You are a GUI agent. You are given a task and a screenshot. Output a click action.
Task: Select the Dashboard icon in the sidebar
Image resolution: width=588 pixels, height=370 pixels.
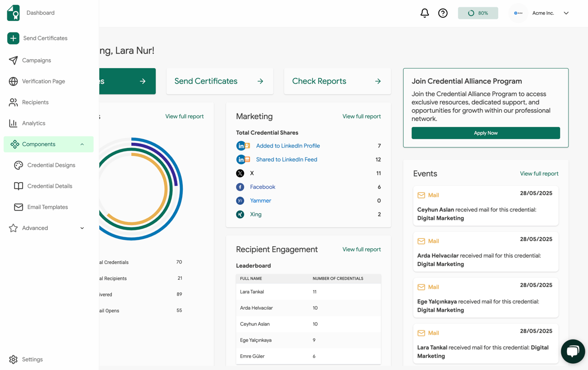click(x=12, y=13)
